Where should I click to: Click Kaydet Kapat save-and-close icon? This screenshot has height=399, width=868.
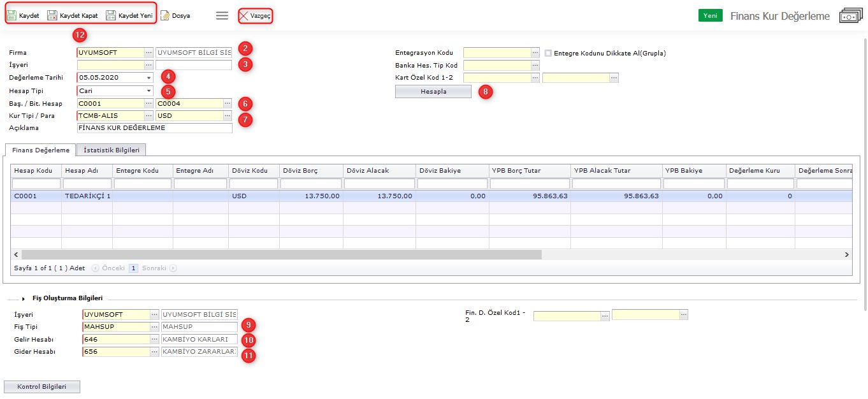pyautogui.click(x=52, y=15)
